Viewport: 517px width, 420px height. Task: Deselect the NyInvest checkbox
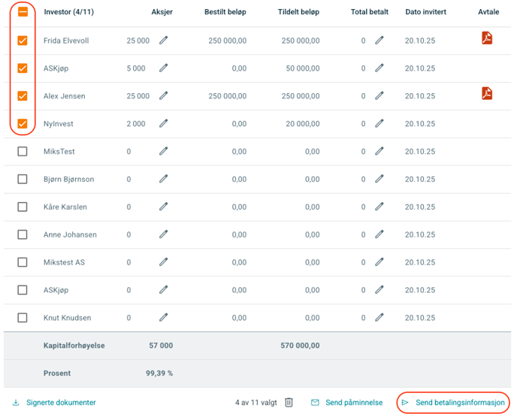tap(23, 124)
